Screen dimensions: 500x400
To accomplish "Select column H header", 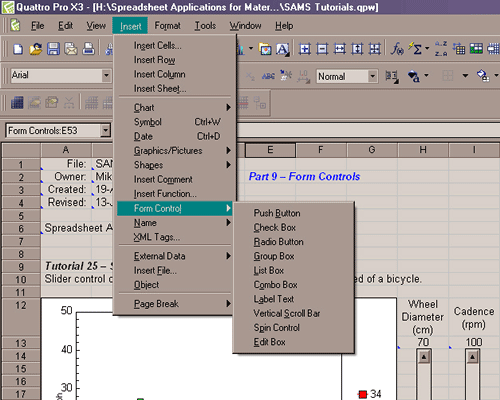I will [423, 150].
